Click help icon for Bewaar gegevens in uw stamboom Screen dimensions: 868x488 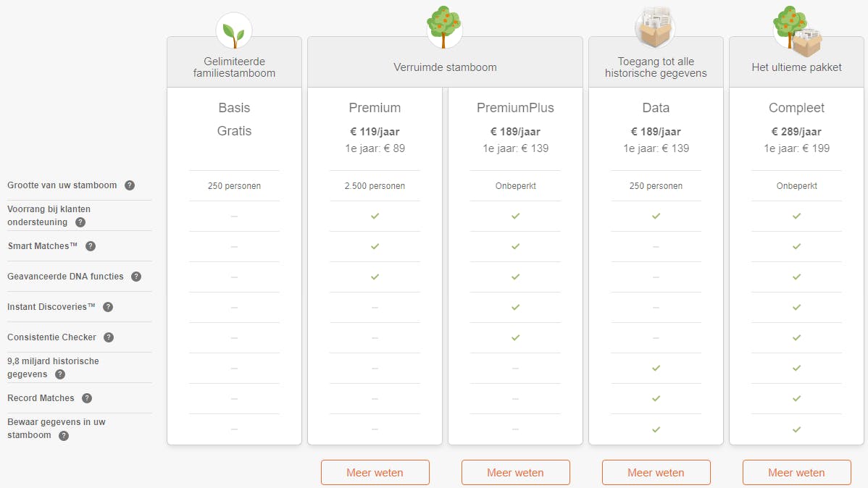point(64,436)
